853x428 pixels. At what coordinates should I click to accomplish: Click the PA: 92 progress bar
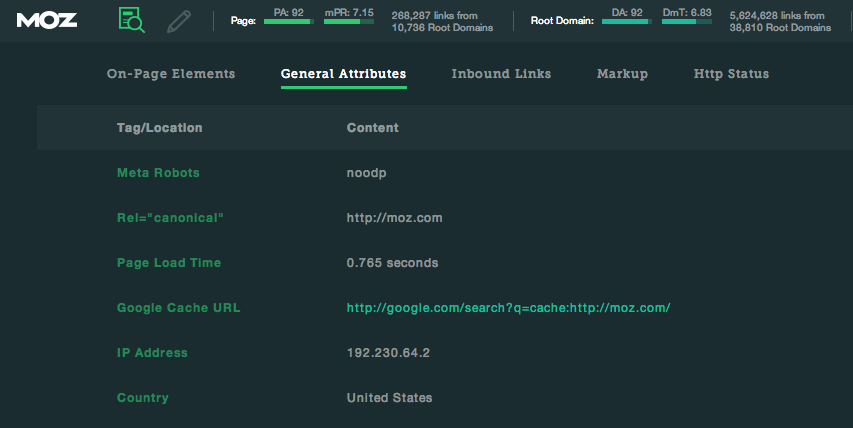point(288,22)
